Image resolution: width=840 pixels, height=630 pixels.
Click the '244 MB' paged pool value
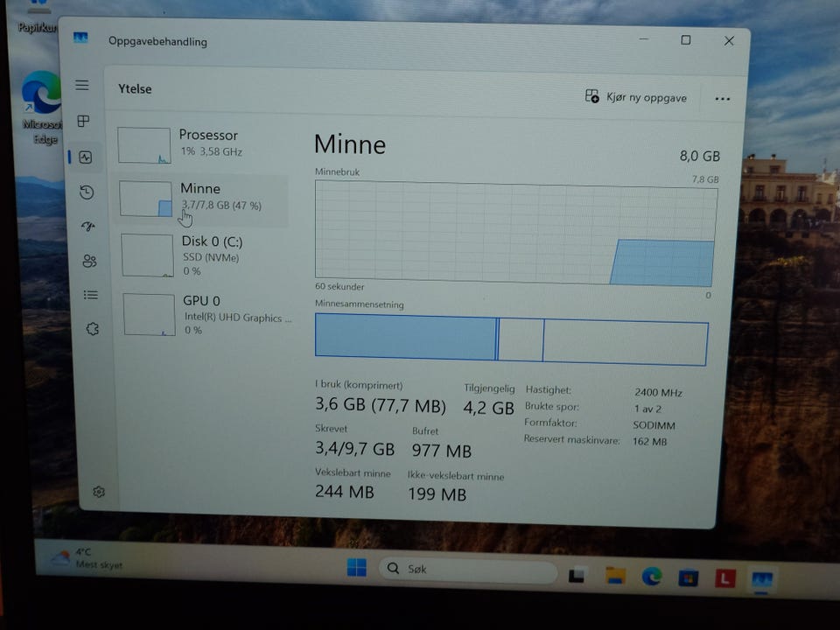click(345, 491)
